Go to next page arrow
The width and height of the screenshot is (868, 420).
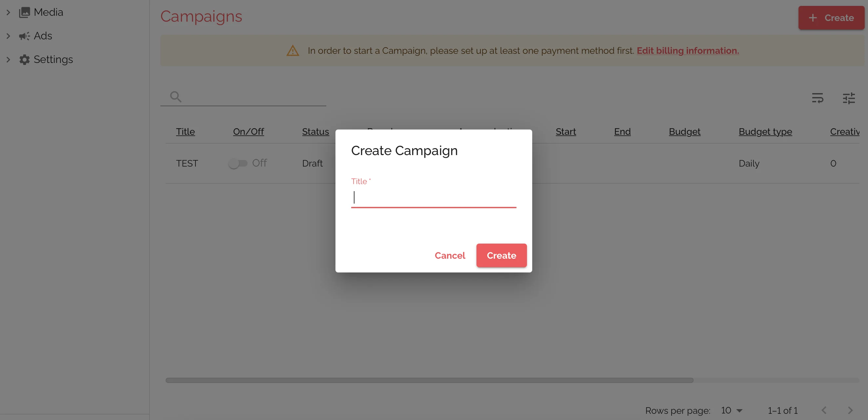pyautogui.click(x=850, y=410)
